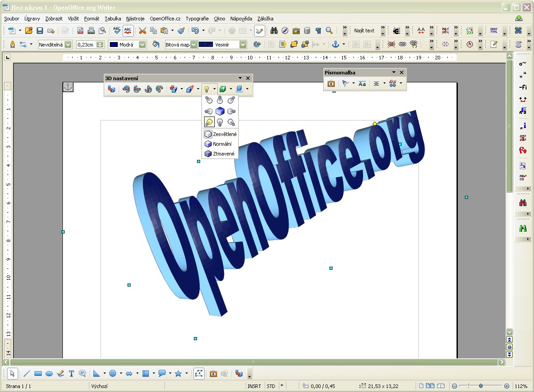The image size is (534, 392).
Task: Pick the Line tool in drawing toolbar
Action: tap(27, 373)
